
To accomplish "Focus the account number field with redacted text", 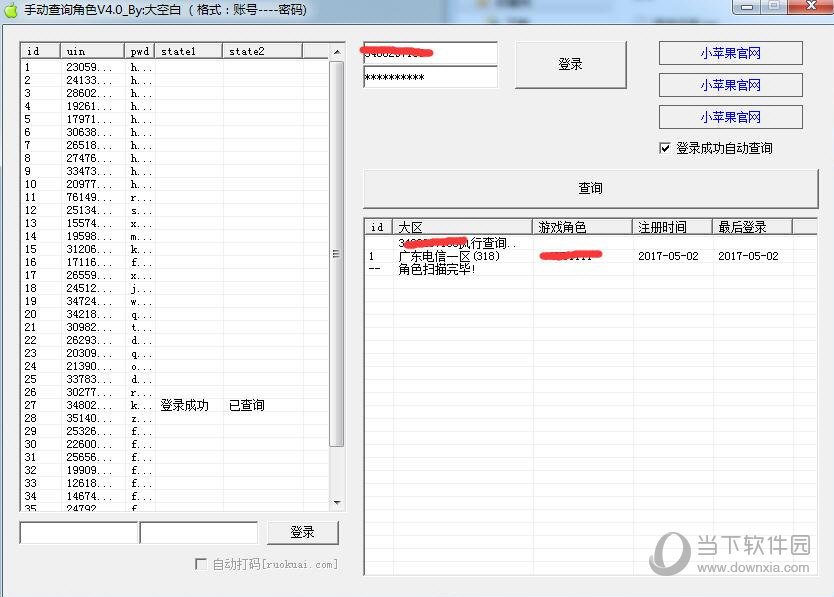I will [430, 53].
